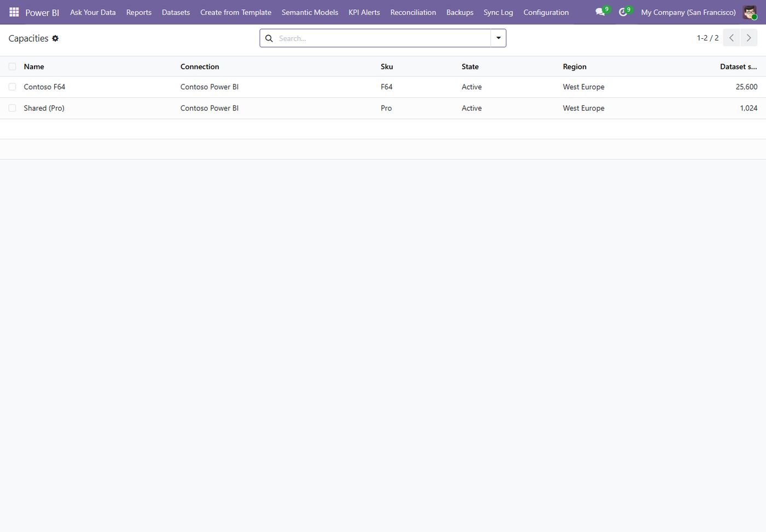Click the 1,024 dataset size value
The image size is (766, 532).
click(748, 108)
